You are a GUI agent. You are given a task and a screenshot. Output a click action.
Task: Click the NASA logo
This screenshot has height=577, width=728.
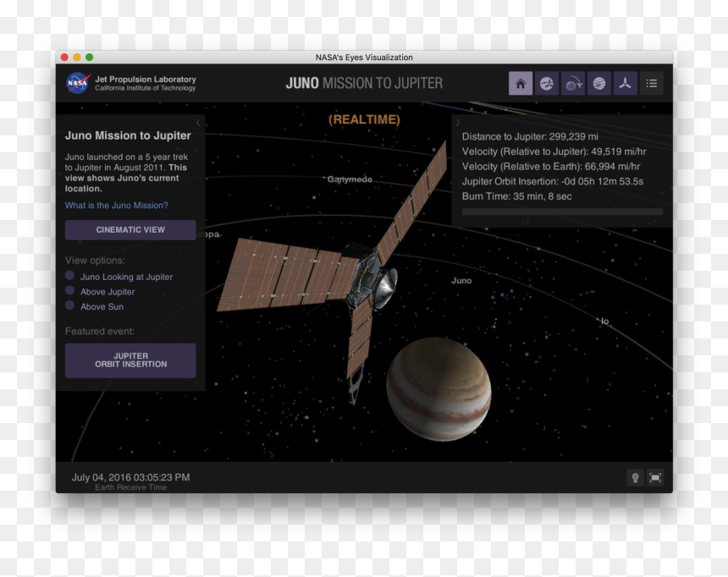coord(78,83)
